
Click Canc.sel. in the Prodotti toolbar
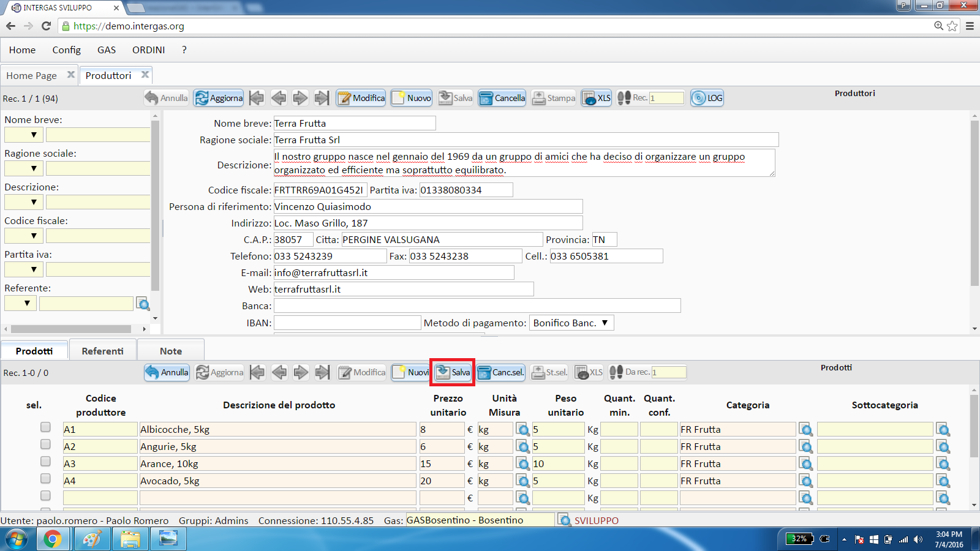tap(501, 372)
